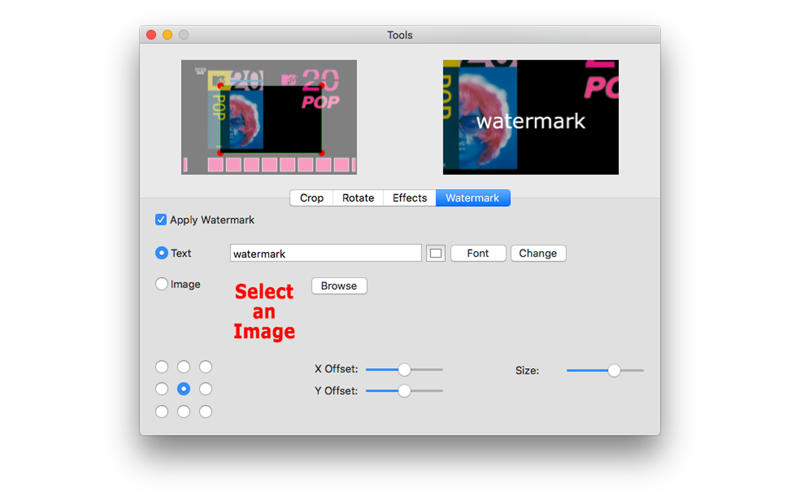Screen dimensions: 800x500
Task: Open the Rotate tab
Action: [x=358, y=198]
